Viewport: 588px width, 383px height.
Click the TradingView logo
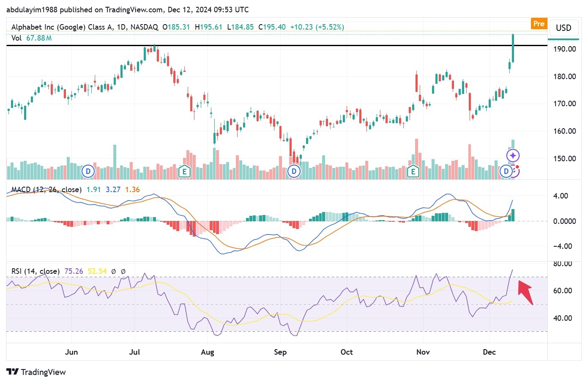pos(36,372)
